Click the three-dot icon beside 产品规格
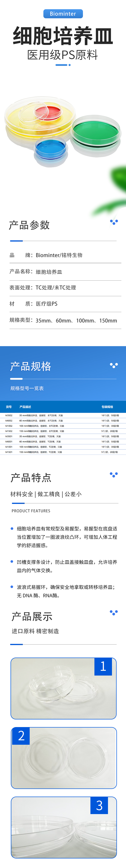Viewport: 126px width, 868px height. point(114,365)
